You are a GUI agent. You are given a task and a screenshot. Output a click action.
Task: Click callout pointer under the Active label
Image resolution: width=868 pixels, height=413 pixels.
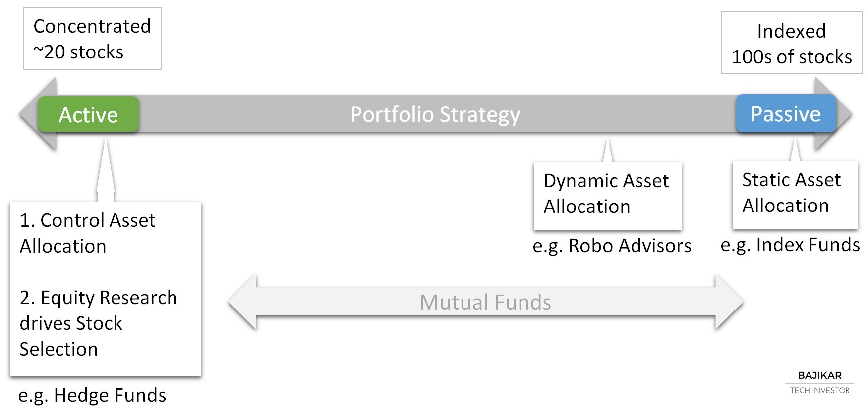tap(106, 169)
